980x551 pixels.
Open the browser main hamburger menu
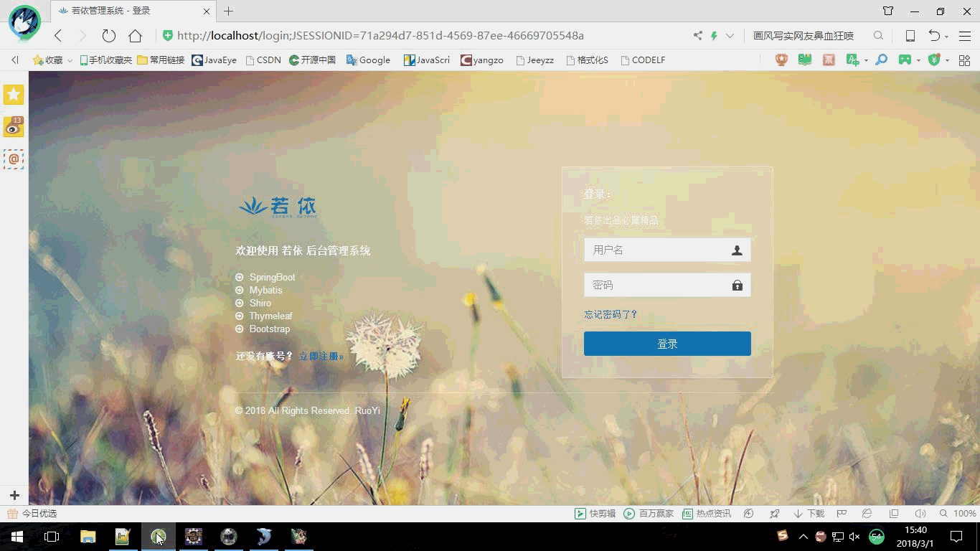pyautogui.click(x=964, y=36)
